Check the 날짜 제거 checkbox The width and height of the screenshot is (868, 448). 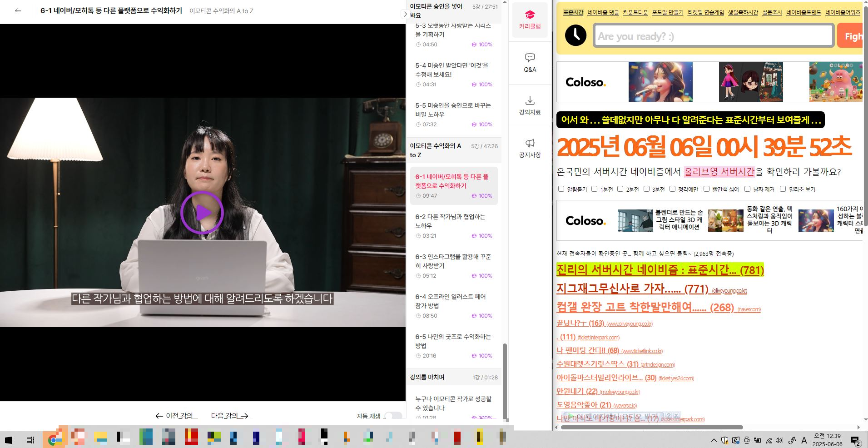747,189
